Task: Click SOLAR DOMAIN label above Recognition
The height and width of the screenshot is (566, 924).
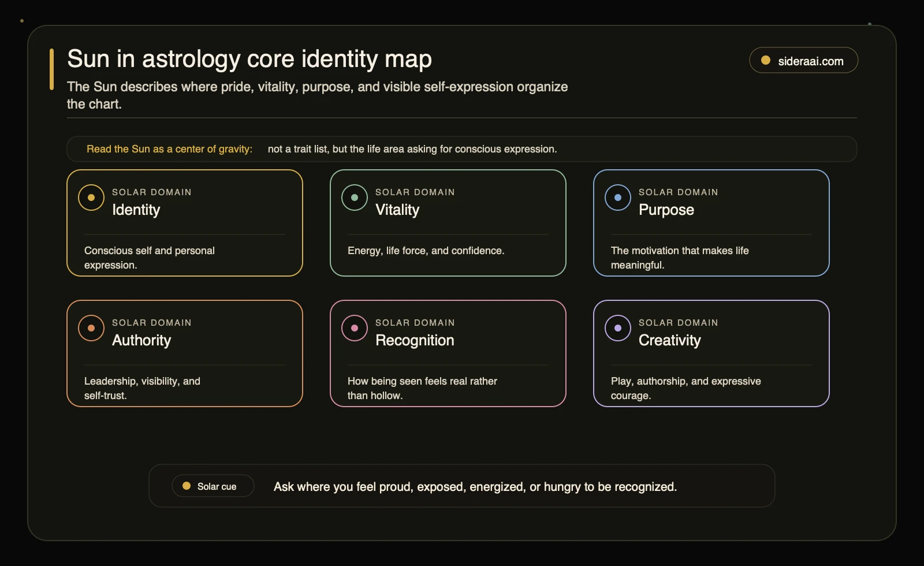Action: click(415, 322)
